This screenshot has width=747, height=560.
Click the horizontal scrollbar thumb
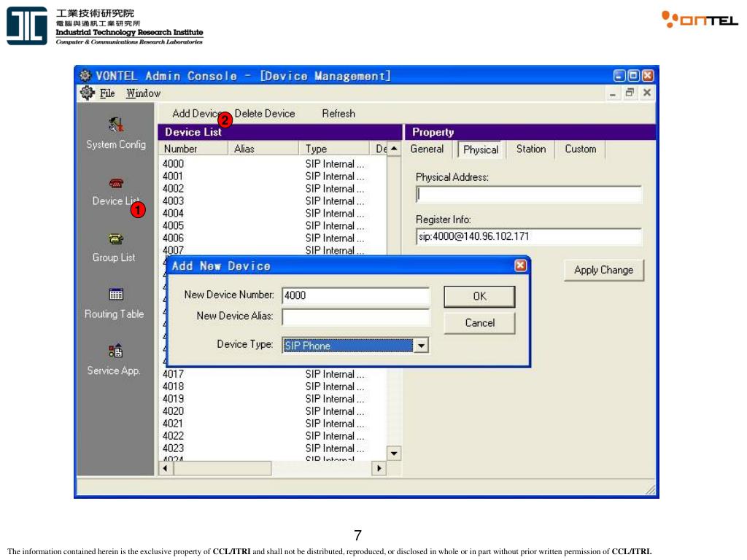click(222, 468)
